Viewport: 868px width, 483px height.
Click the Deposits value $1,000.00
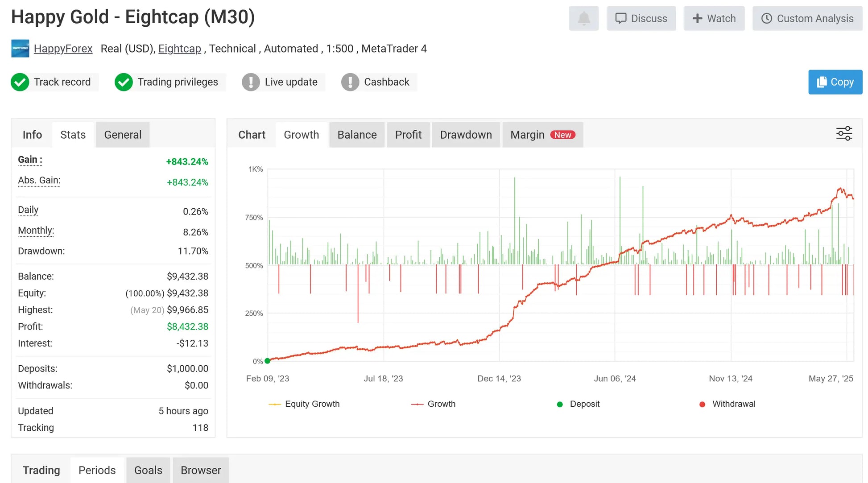(x=187, y=369)
